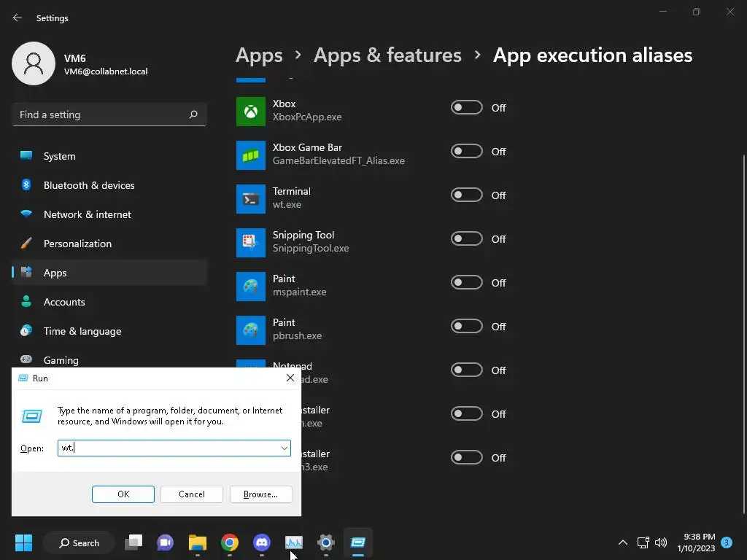Click the volume speaker icon
This screenshot has height=560, width=747.
[661, 542]
